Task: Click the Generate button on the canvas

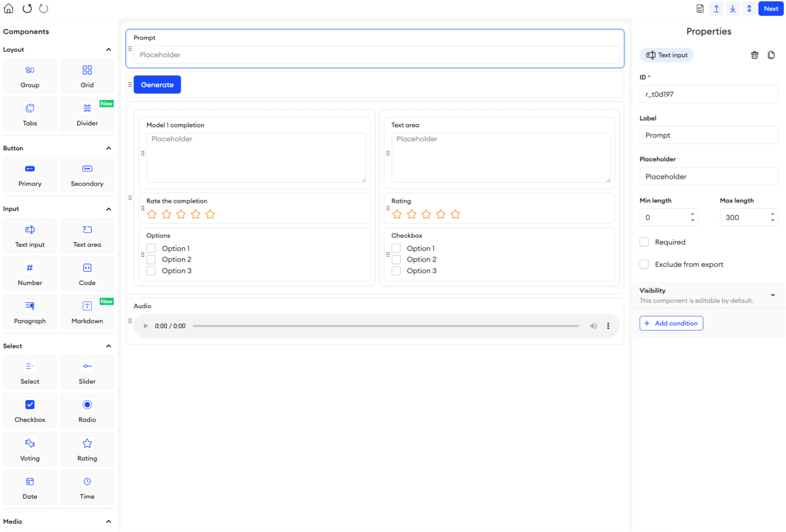Action: (157, 84)
